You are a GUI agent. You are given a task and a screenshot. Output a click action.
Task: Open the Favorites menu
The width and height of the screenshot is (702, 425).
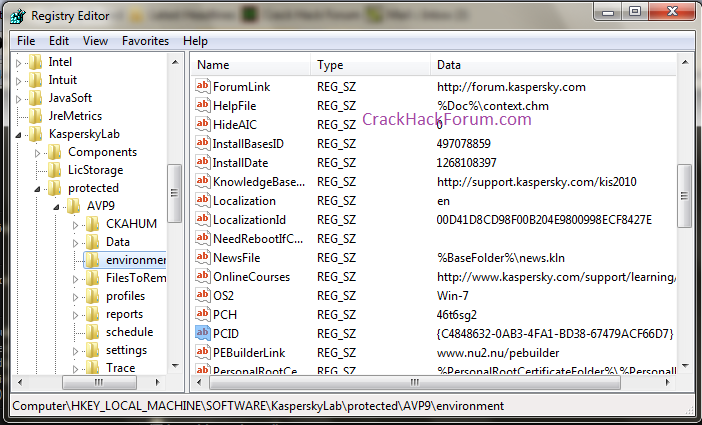pyautogui.click(x=146, y=41)
